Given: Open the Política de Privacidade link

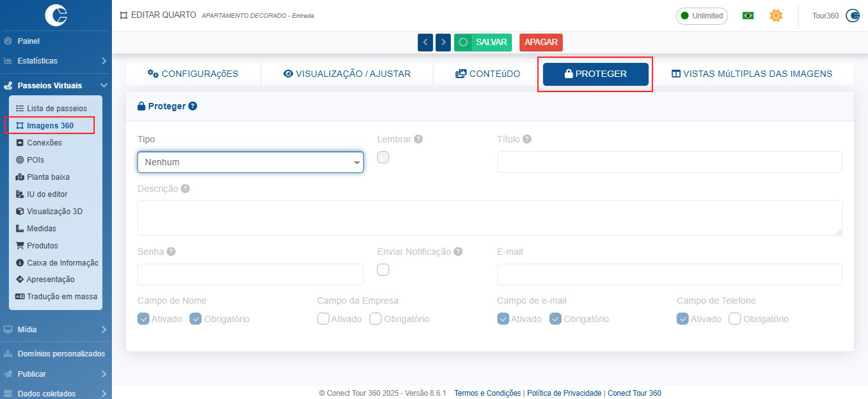Looking at the screenshot, I should click(x=564, y=393).
